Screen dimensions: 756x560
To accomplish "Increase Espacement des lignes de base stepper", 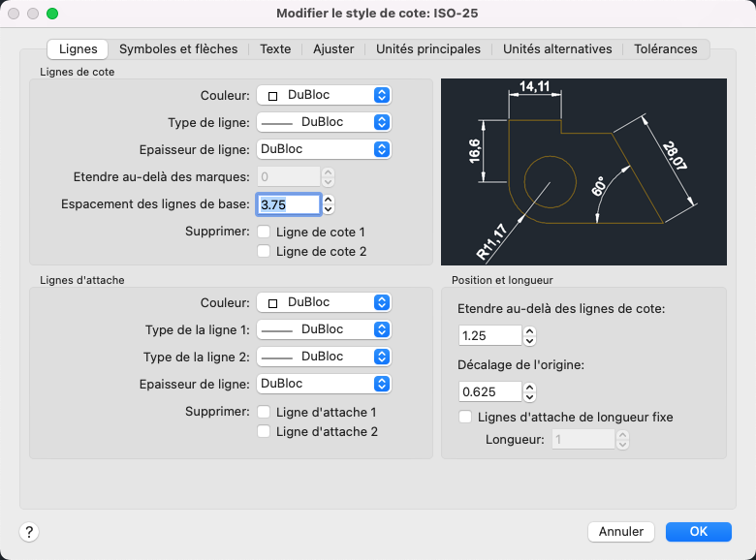I will tap(329, 200).
